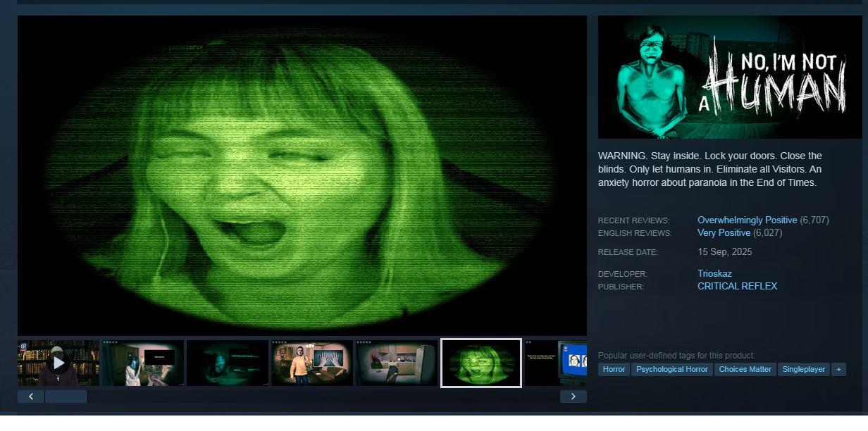Image resolution: width=868 pixels, height=431 pixels.
Task: Select the Choices Matter tag
Action: click(x=745, y=369)
